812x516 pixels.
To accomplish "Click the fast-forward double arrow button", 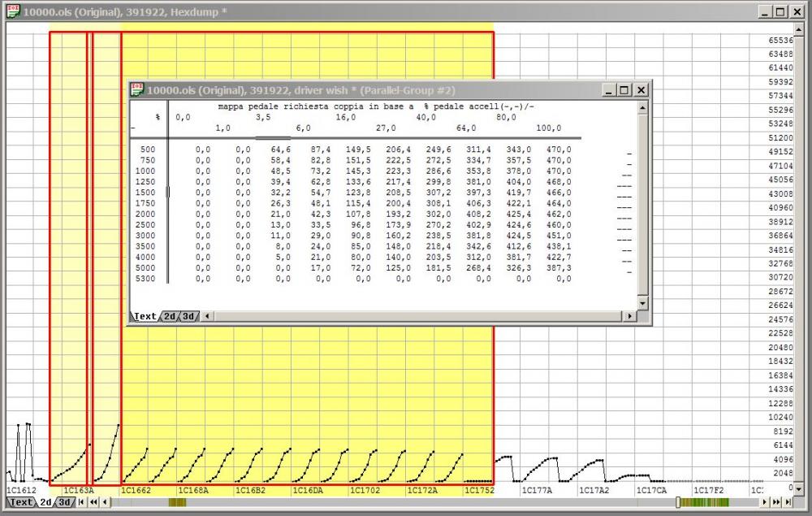I will coord(775,503).
